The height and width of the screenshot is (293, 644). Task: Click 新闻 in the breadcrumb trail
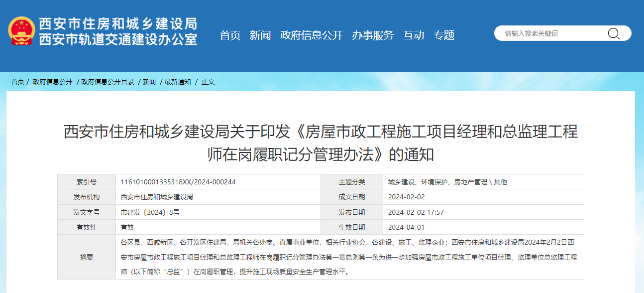click(x=149, y=82)
